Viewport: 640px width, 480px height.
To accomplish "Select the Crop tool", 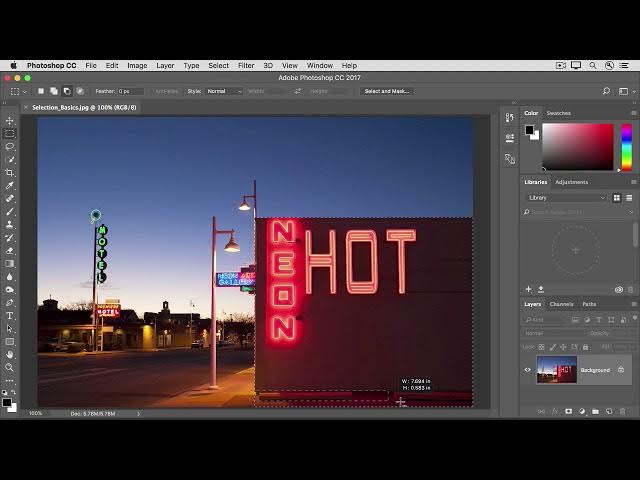I will click(10, 173).
